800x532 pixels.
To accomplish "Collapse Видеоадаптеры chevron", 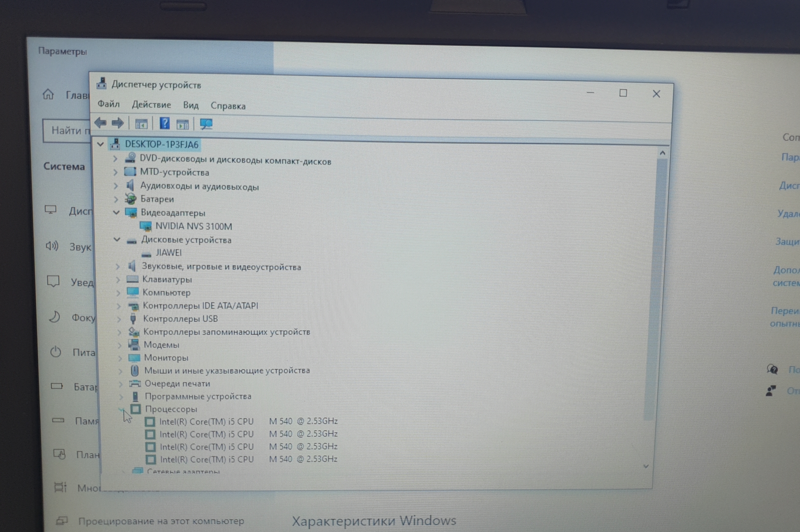I will coord(116,212).
